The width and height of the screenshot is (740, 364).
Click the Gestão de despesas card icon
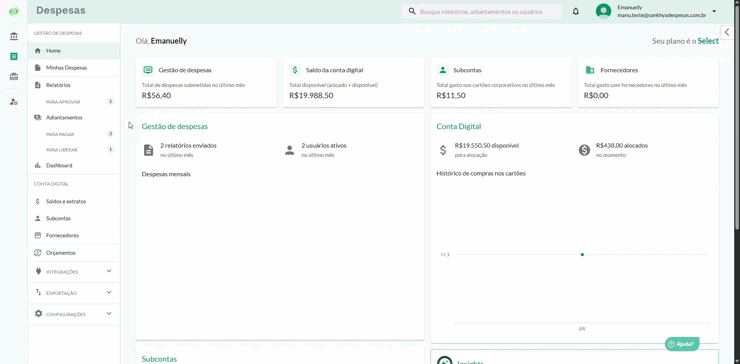[x=148, y=70]
